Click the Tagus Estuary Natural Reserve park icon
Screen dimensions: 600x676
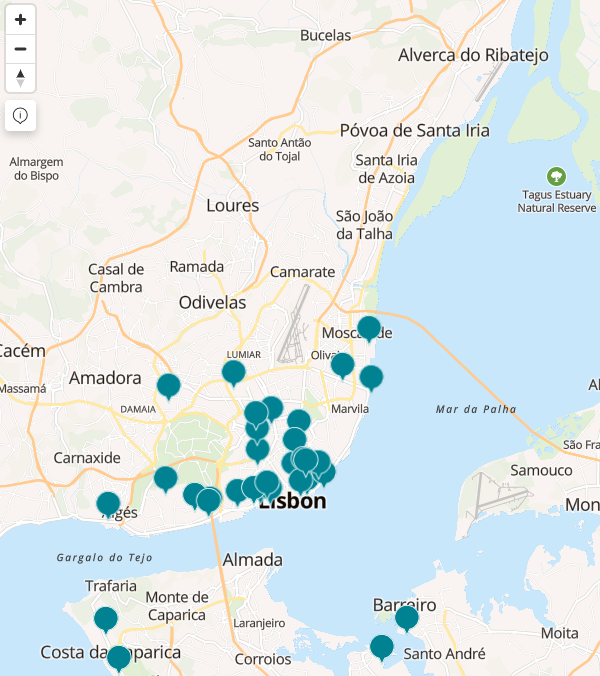pyautogui.click(x=557, y=176)
